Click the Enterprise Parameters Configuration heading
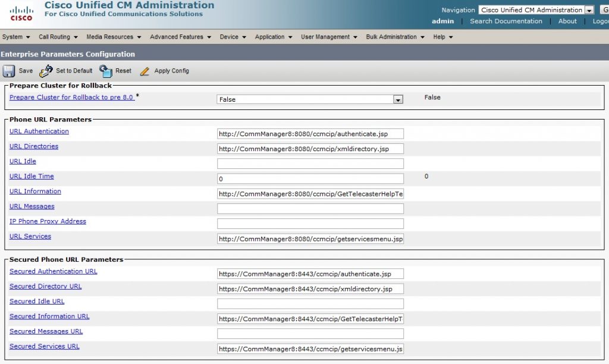The width and height of the screenshot is (609, 364). pyautogui.click(x=68, y=54)
